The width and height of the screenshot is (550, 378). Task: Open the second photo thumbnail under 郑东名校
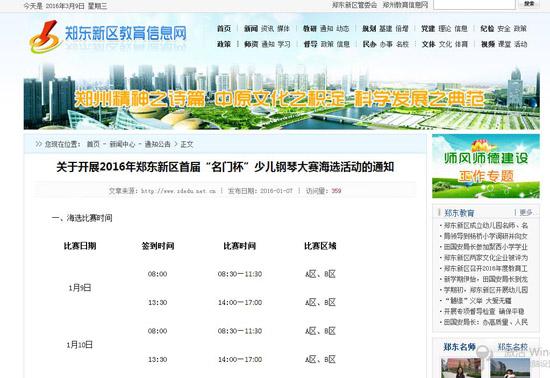[510, 368]
